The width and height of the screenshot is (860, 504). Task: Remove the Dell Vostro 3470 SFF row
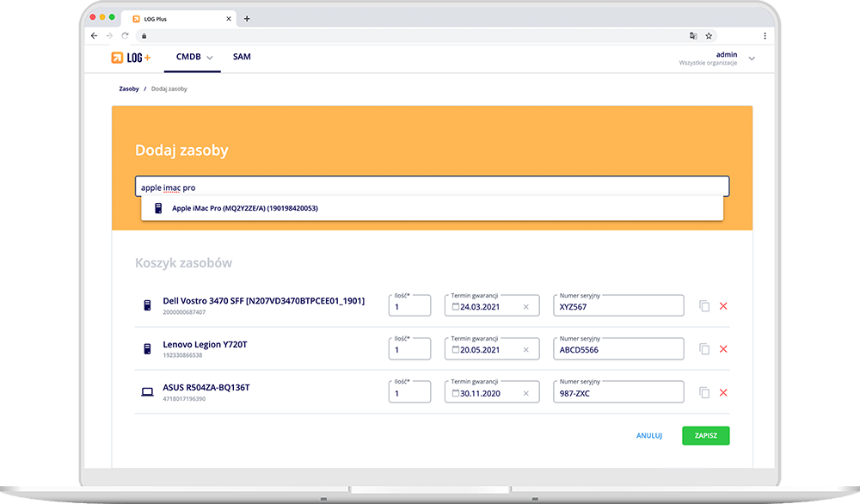pos(723,306)
